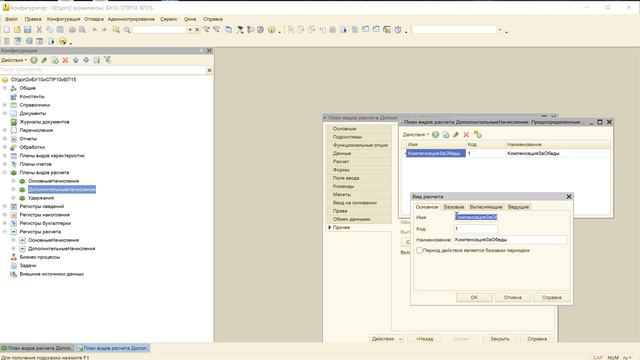Screen dimensions: 640x360
Task: Open Формы section in object editor
Action: 341,170
